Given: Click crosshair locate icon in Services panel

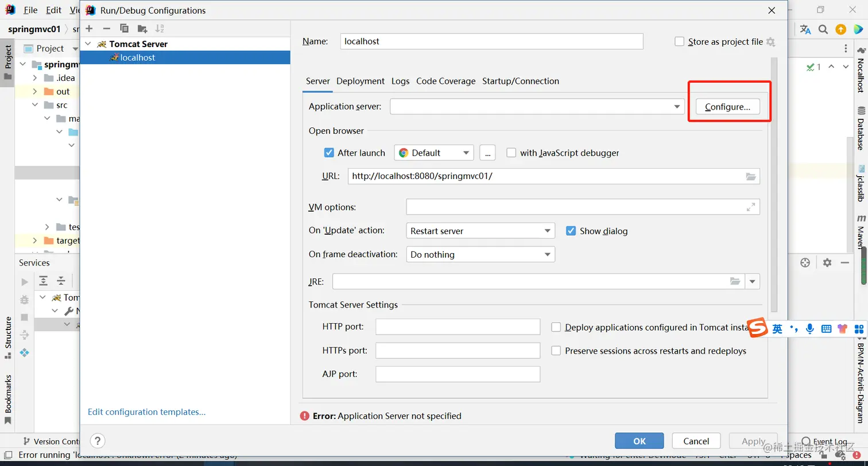Looking at the screenshot, I should (x=805, y=262).
